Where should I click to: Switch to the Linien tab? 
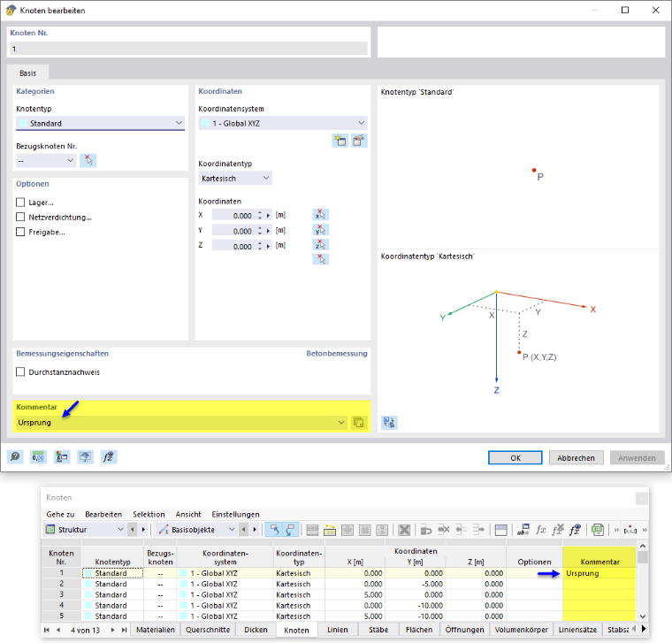[337, 630]
